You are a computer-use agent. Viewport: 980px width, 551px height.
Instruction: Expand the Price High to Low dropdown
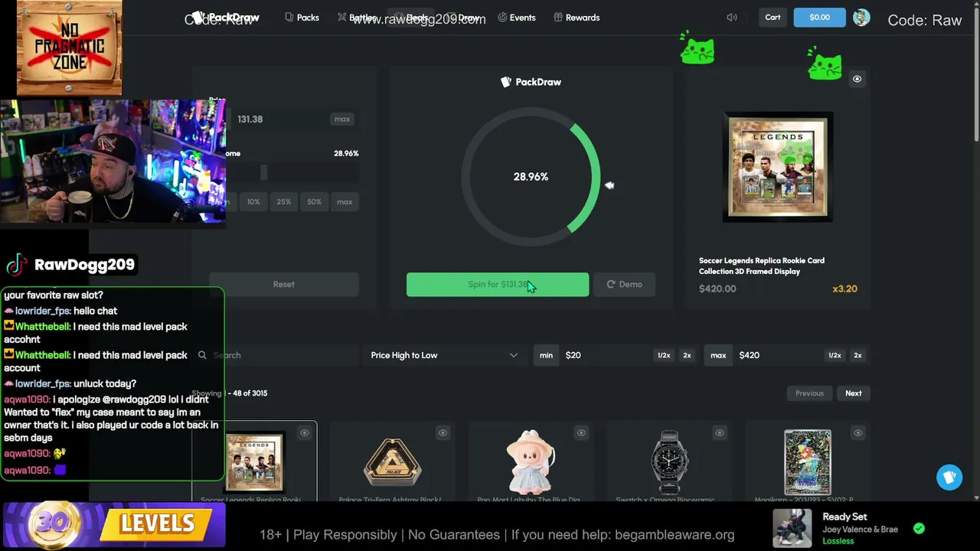[x=444, y=355]
